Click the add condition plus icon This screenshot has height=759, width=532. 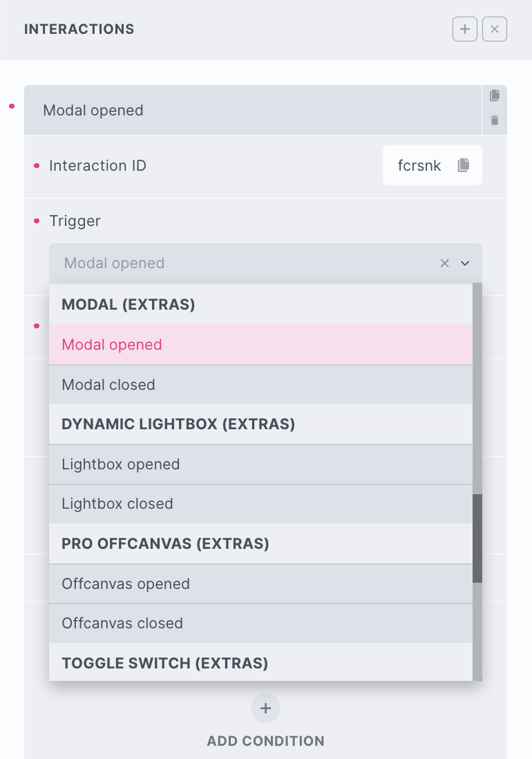point(265,709)
